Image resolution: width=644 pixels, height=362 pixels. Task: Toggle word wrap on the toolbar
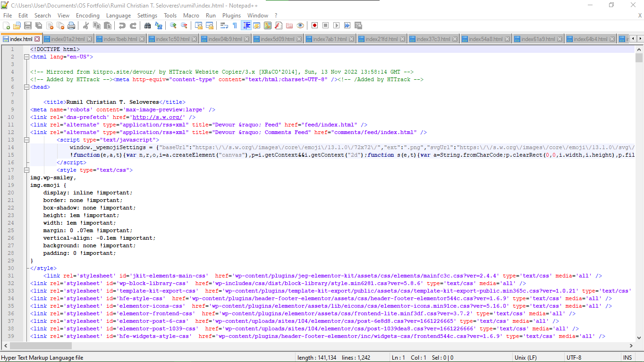(225, 25)
